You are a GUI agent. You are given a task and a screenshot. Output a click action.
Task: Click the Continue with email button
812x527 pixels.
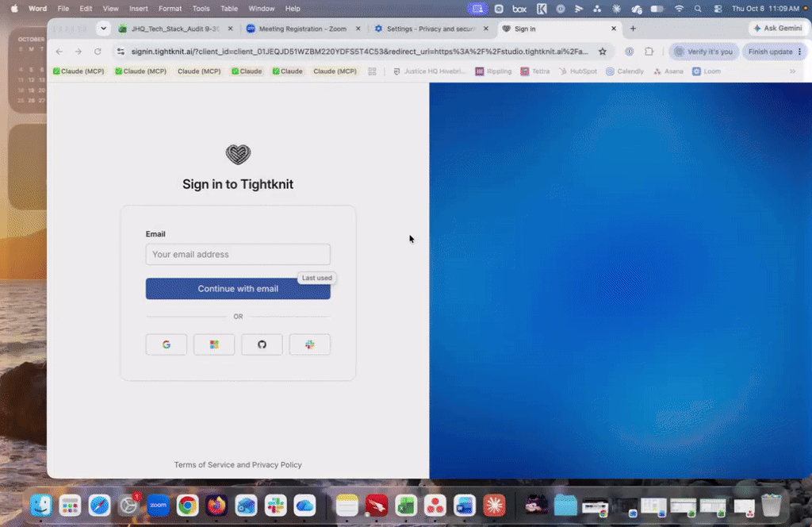click(238, 289)
